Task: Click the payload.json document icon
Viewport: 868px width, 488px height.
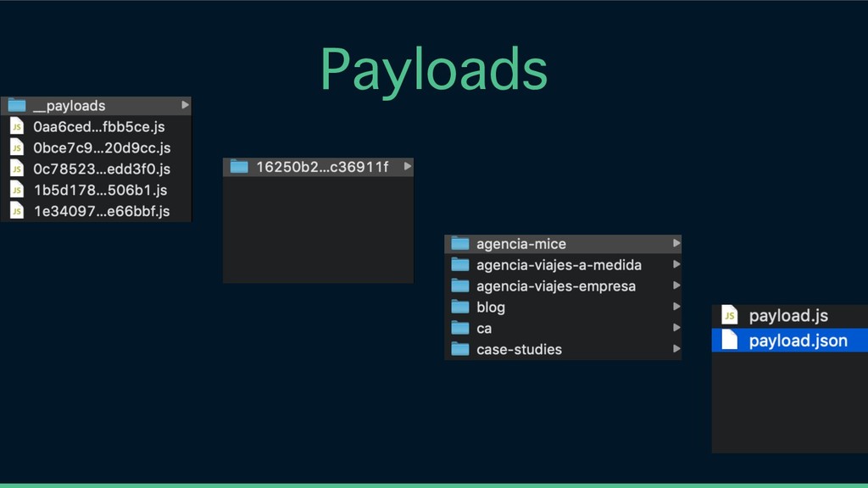Action: (730, 340)
